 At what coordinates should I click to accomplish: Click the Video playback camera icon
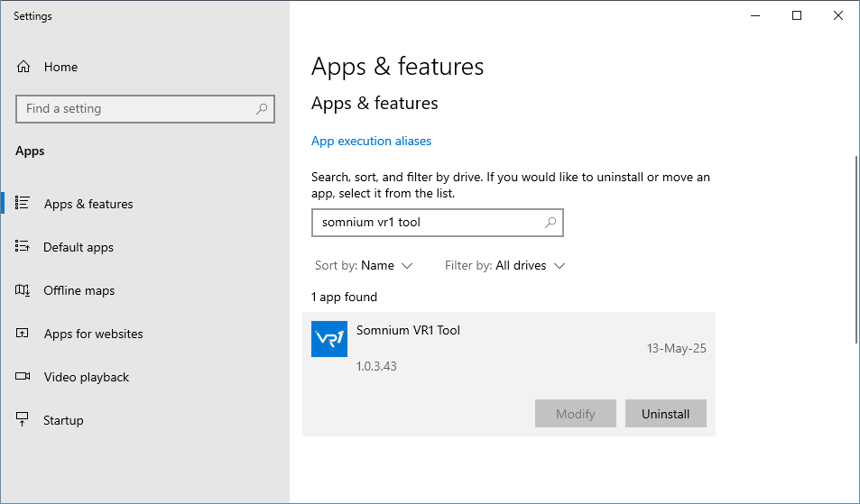[23, 376]
